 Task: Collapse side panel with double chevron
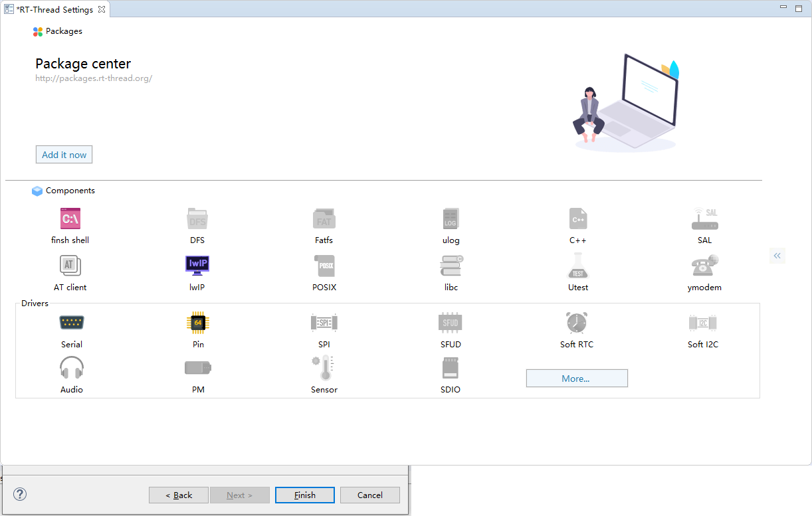coord(777,256)
